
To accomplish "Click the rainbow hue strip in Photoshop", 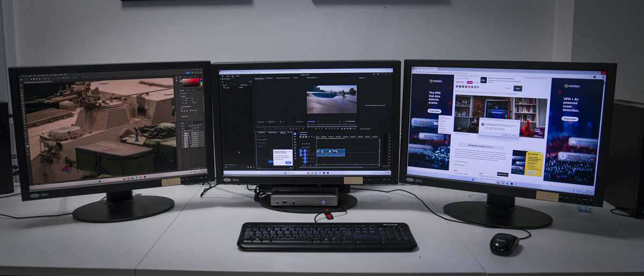I will click(x=201, y=82).
